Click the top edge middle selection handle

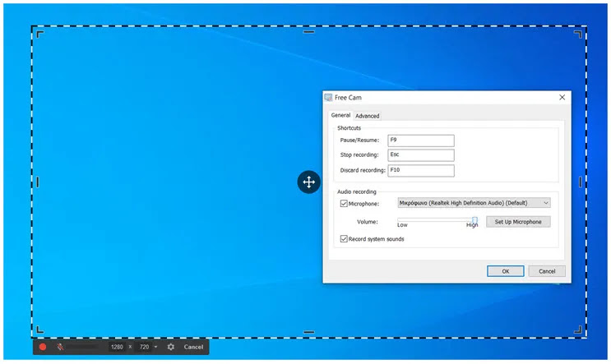309,32
